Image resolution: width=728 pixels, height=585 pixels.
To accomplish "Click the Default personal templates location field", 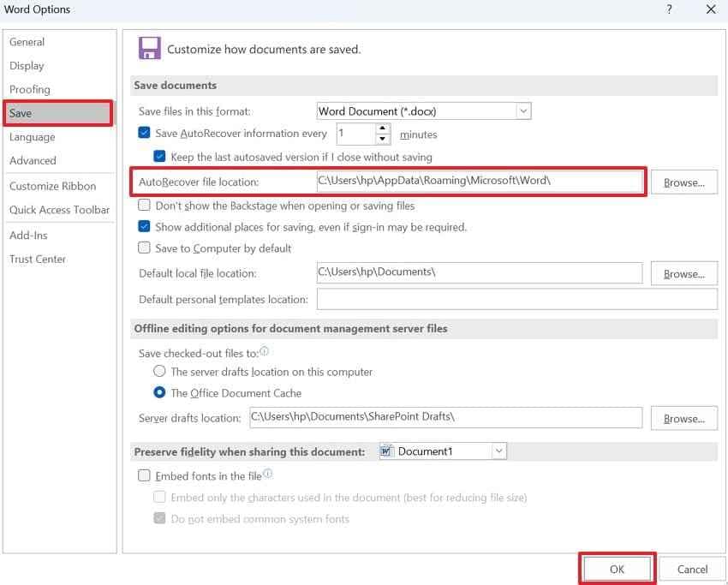I will (x=516, y=299).
